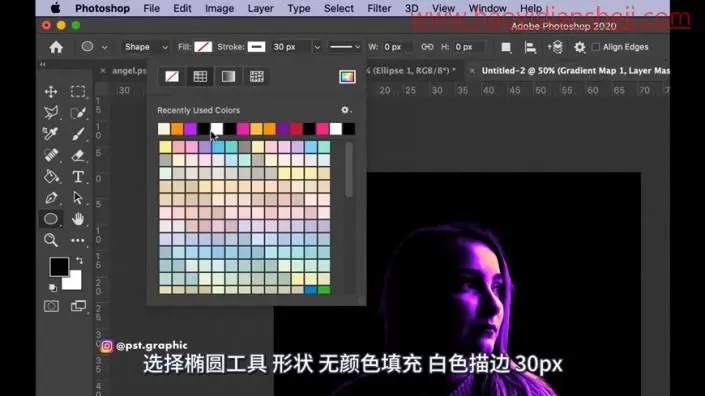Select the Pen tool
The image size is (705, 396).
[51, 198]
